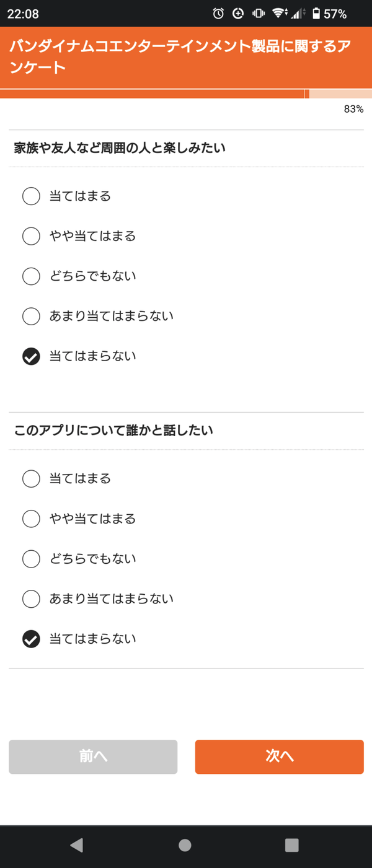Tap the Android recent apps square

point(291,845)
